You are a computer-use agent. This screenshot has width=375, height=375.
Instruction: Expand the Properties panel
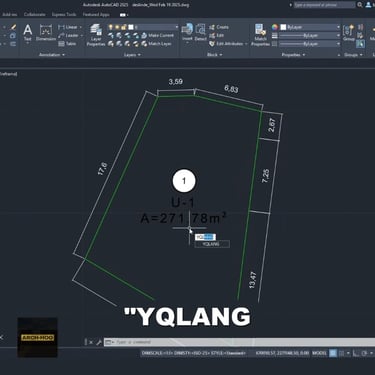click(293, 55)
